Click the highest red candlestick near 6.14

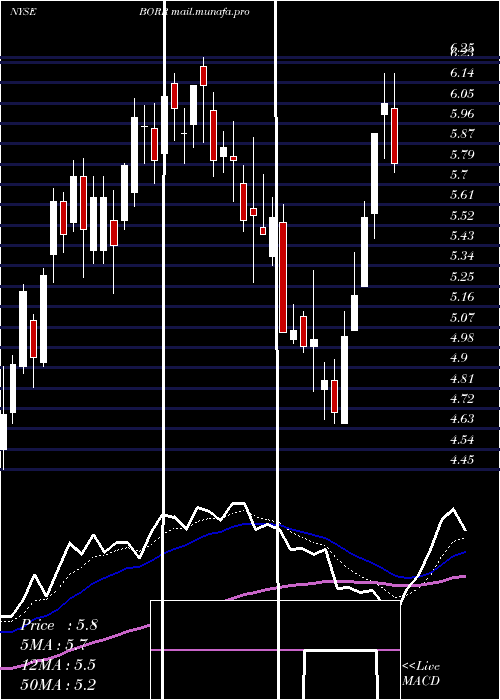tap(204, 76)
